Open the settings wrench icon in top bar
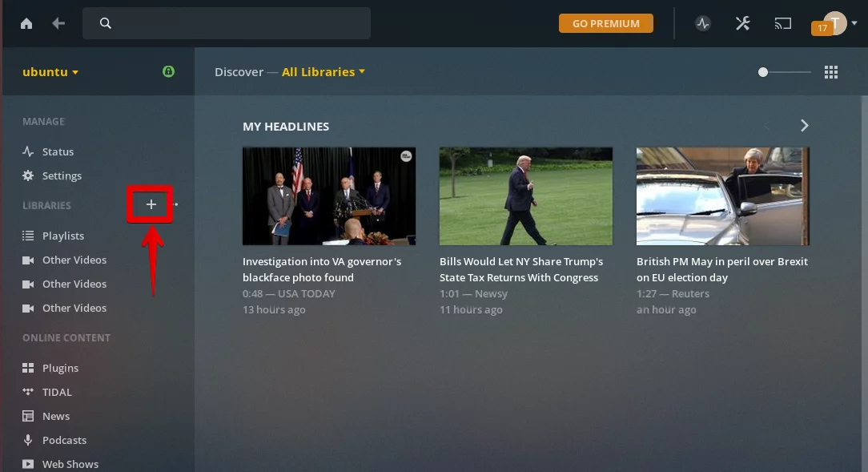Screen dimensions: 868x472 742,23
